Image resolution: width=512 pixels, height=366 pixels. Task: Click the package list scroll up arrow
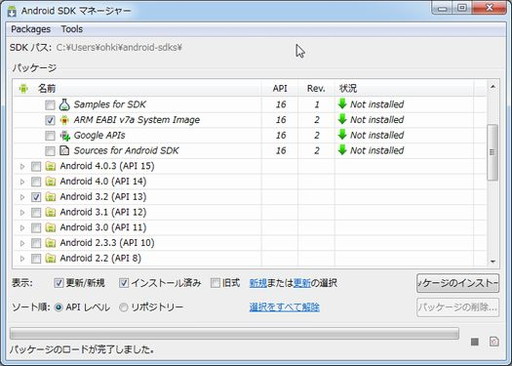pos(493,87)
